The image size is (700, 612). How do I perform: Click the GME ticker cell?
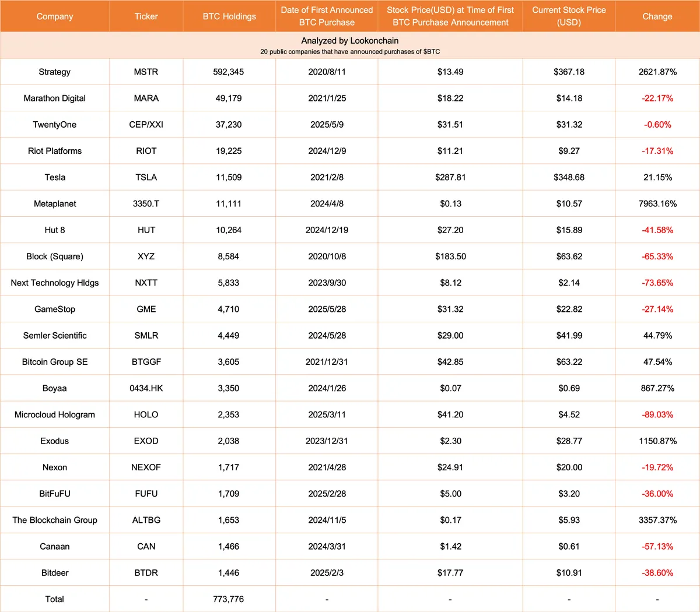pyautogui.click(x=146, y=309)
